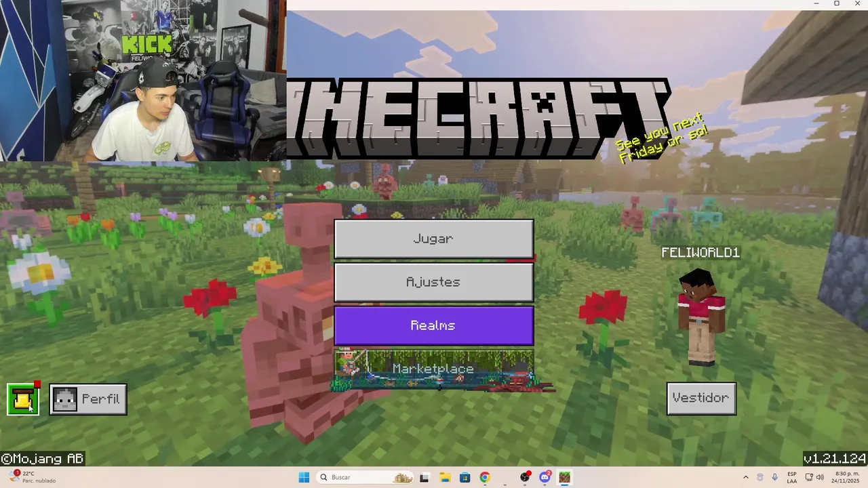Open the Marketplace banner button
Screen dimensions: 868x488
click(x=433, y=369)
